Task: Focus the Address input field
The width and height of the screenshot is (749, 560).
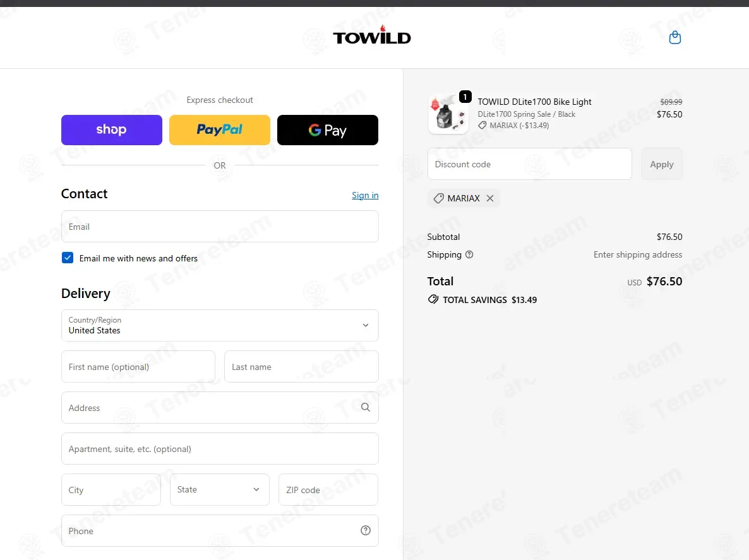Action: [220, 408]
